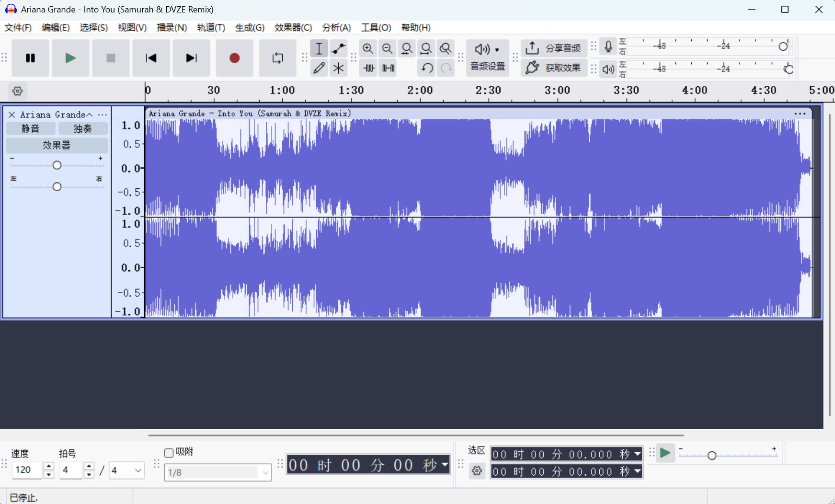Screen dimensions: 835x504
Task: Click the clip title bar name
Action: point(250,114)
